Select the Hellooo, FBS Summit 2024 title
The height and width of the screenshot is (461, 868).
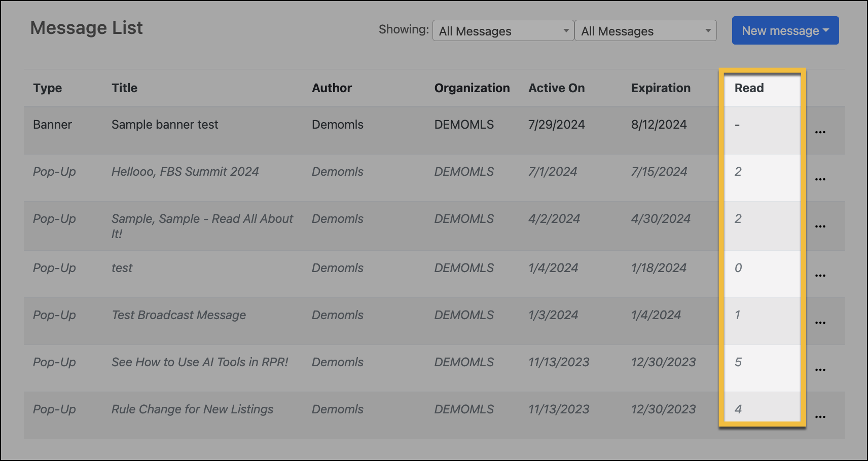185,172
